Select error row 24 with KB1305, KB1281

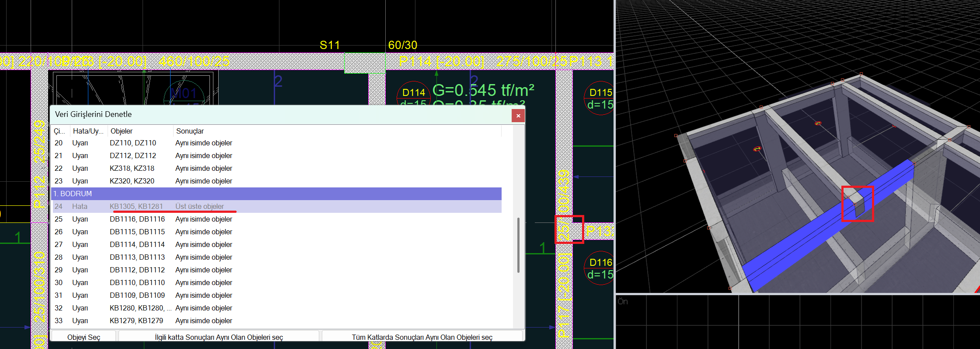[x=276, y=206]
